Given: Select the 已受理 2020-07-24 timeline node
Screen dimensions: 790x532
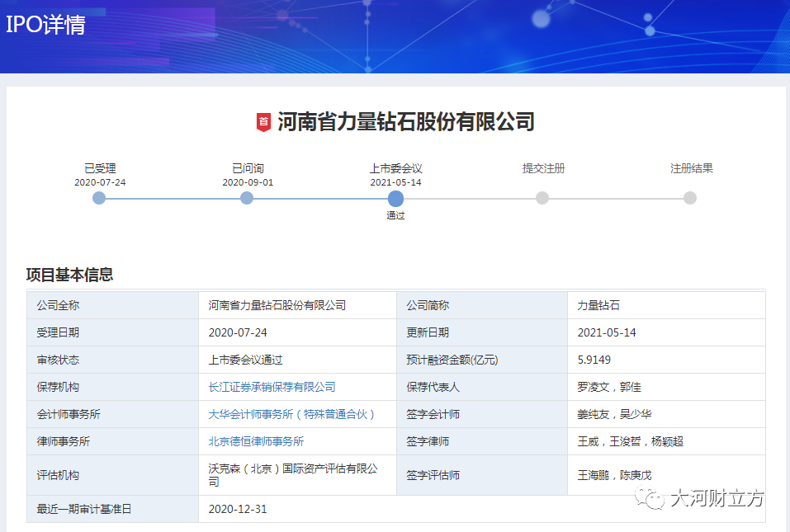Looking at the screenshot, I should point(99,198).
